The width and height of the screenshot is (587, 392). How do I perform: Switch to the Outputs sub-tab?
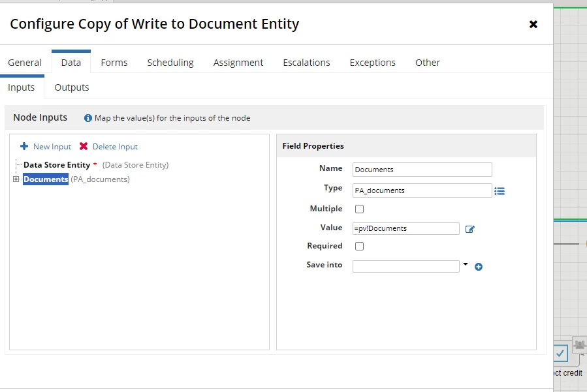tap(72, 87)
